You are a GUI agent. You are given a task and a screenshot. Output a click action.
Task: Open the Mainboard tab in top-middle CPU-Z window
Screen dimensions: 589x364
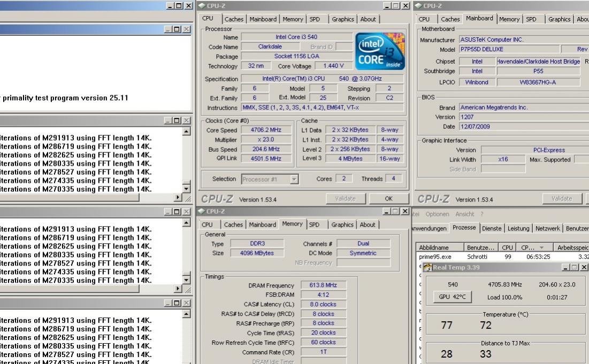coord(263,19)
